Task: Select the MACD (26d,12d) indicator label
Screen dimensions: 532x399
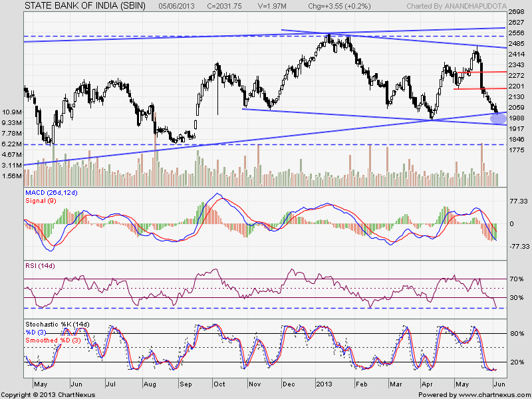Action: point(52,193)
